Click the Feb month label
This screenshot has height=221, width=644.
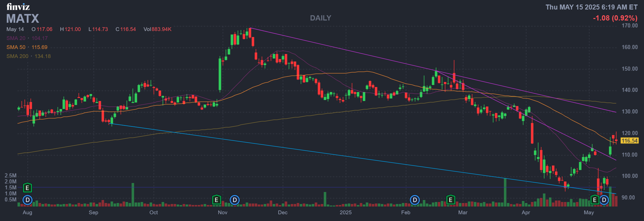click(406, 212)
